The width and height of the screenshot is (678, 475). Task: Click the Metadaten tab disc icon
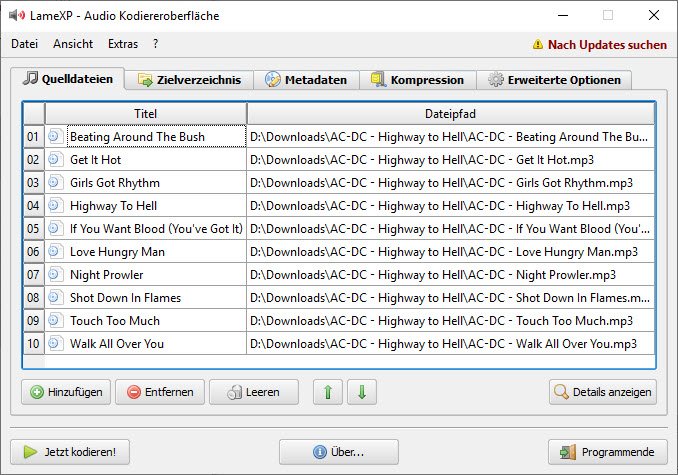(x=273, y=80)
